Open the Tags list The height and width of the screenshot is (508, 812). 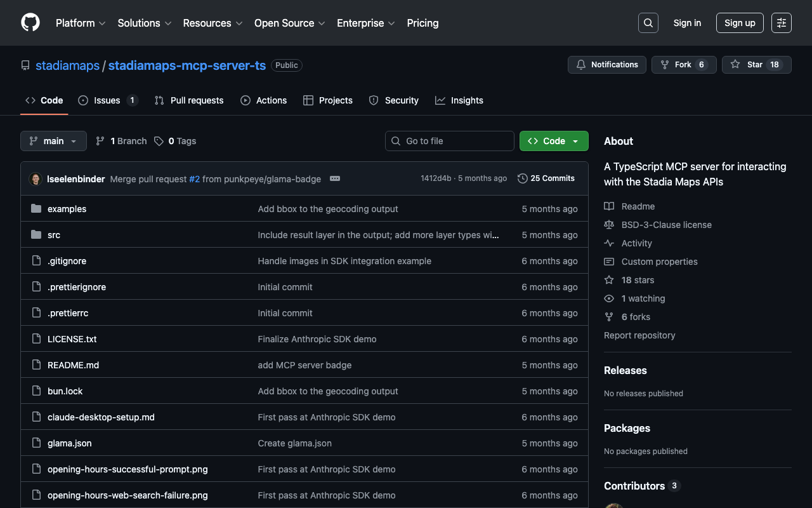coord(176,141)
